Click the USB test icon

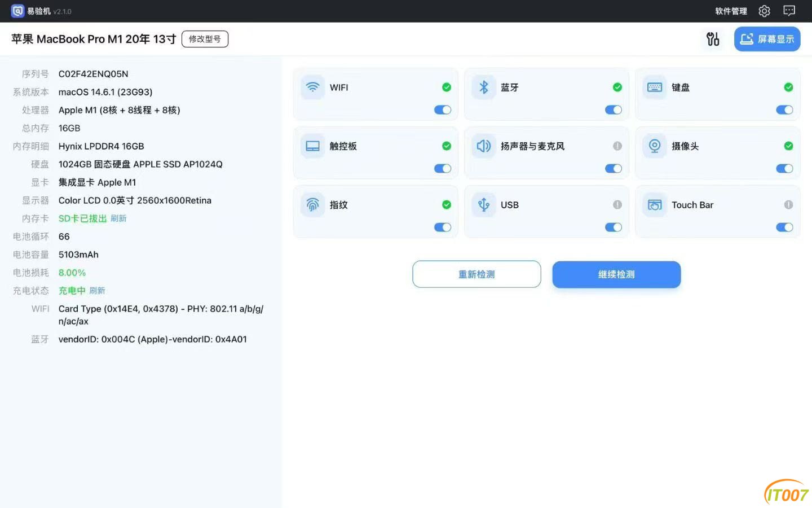point(483,205)
